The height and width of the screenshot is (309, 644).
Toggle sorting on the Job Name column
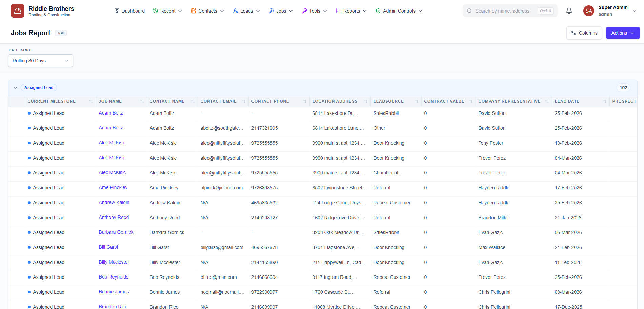coord(141,101)
